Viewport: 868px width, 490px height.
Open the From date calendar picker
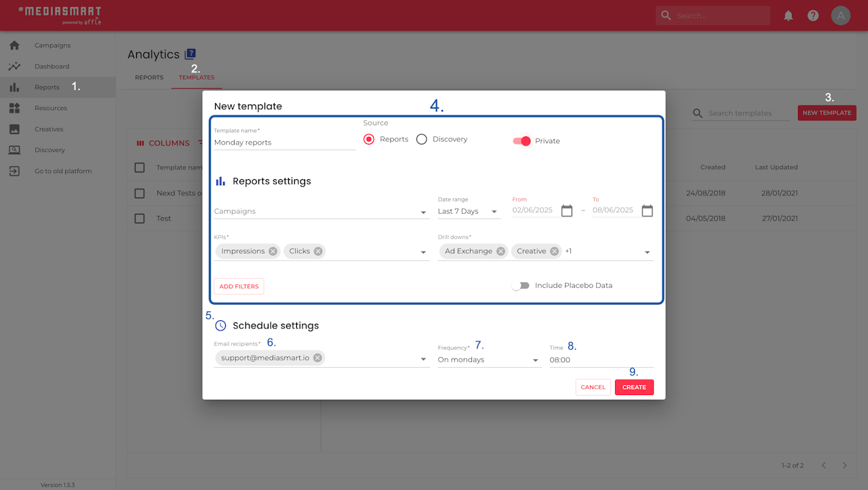[x=567, y=210]
